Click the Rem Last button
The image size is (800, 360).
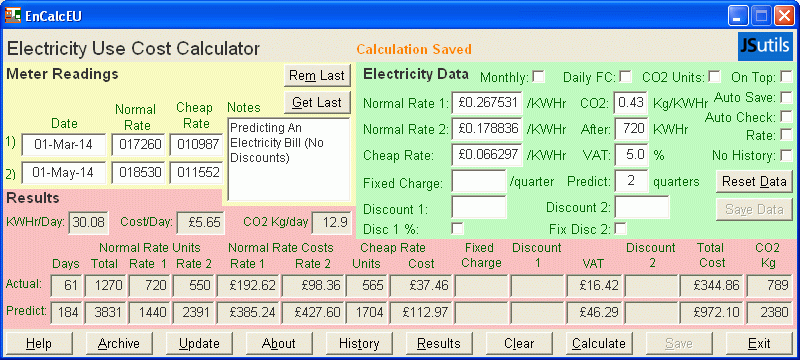pos(317,75)
